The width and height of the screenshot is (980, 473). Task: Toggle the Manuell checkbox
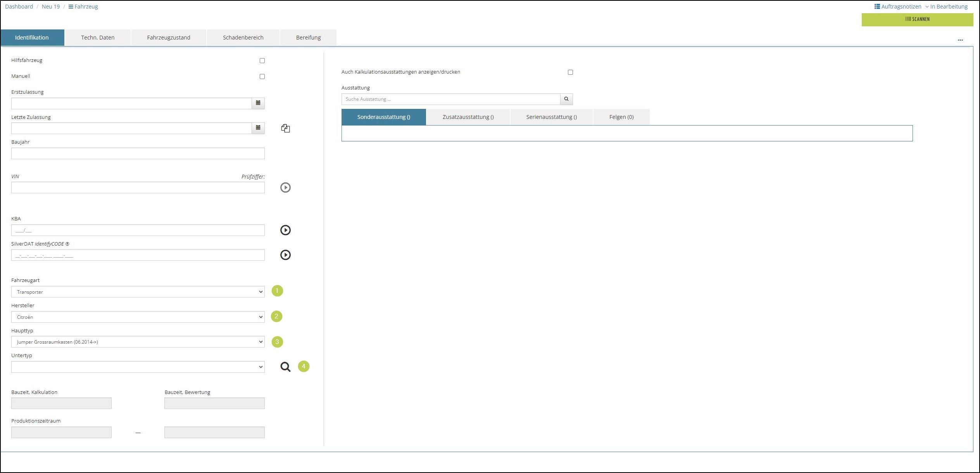click(262, 77)
